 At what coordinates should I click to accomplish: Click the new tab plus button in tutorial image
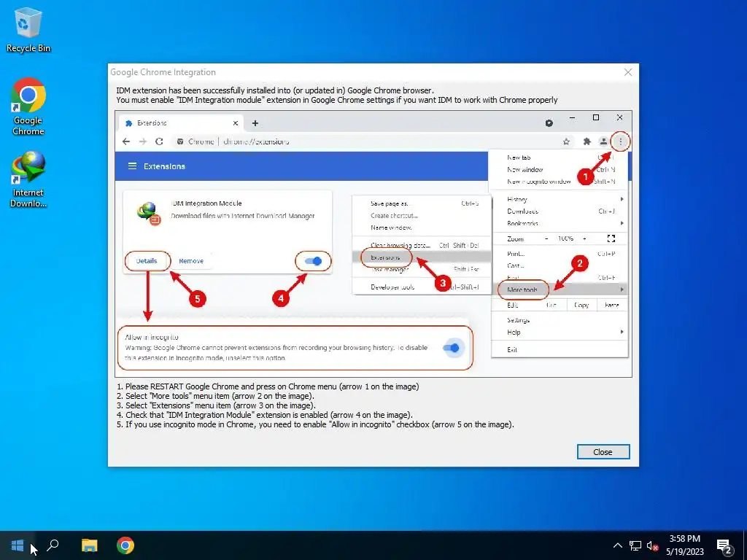tap(255, 123)
